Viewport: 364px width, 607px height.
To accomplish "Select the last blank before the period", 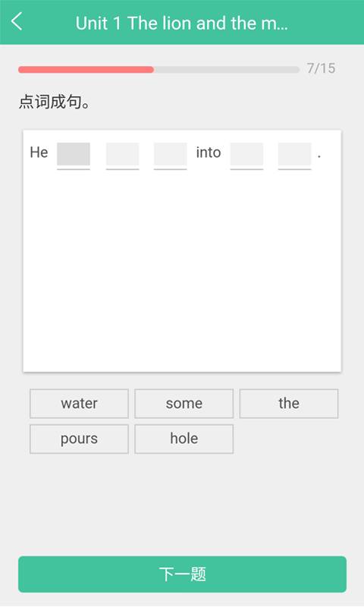I will 294,155.
